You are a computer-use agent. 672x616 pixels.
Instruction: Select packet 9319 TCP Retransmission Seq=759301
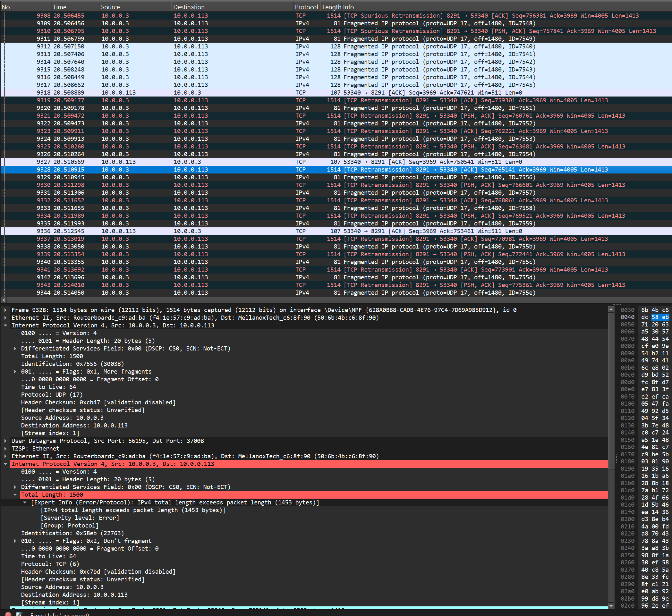coord(336,100)
